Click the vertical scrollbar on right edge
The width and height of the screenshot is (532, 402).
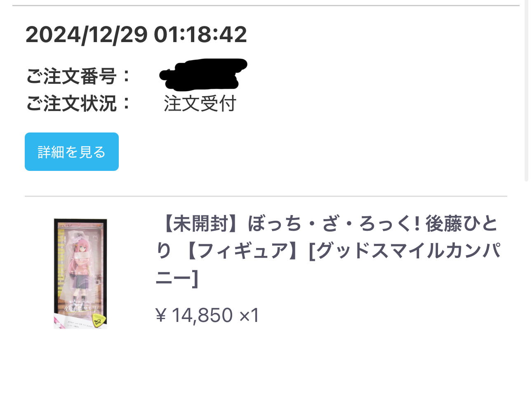(x=526, y=91)
